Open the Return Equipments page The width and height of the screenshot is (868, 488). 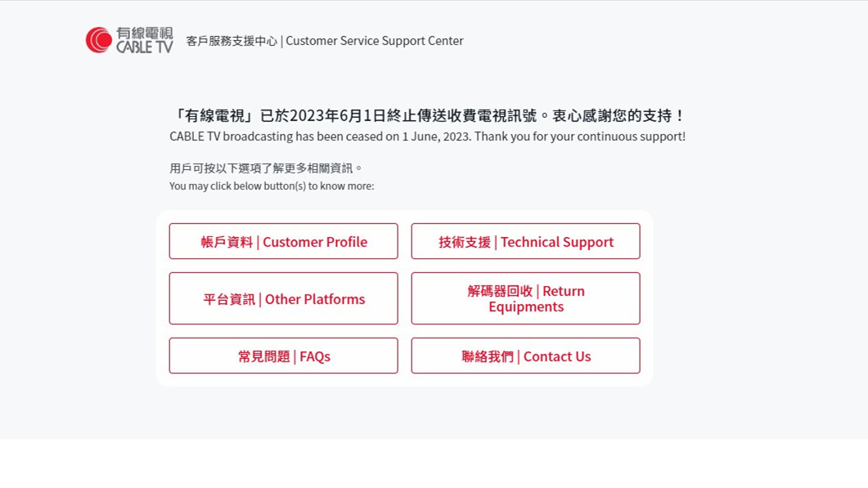[x=525, y=298]
